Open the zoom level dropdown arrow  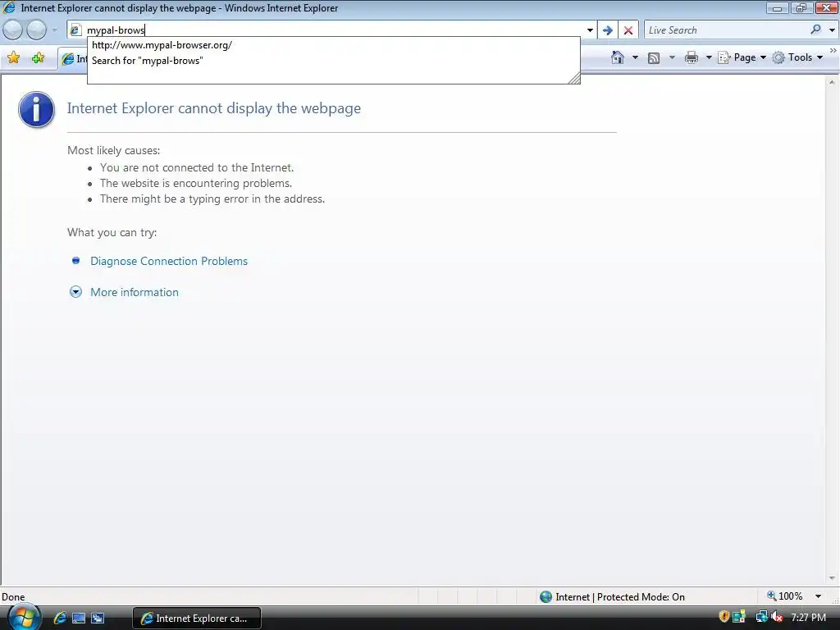pyautogui.click(x=818, y=596)
